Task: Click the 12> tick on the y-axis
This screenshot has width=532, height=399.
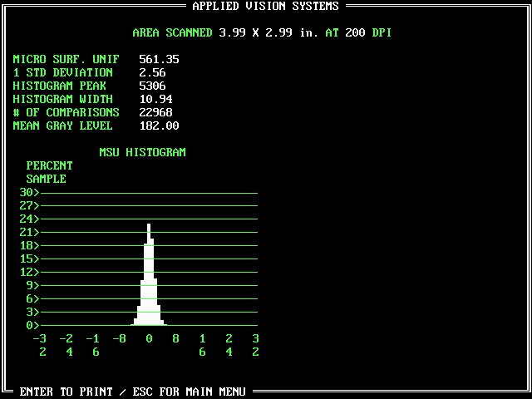Action: tap(30, 272)
